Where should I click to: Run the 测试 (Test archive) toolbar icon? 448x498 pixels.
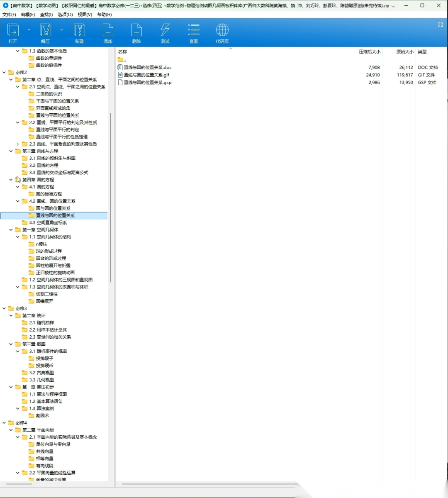coord(165,33)
